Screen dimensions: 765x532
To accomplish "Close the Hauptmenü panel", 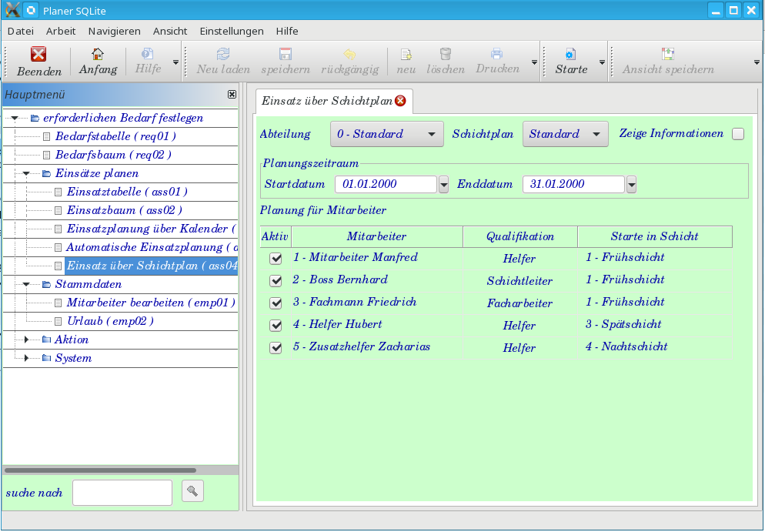I will 232,94.
